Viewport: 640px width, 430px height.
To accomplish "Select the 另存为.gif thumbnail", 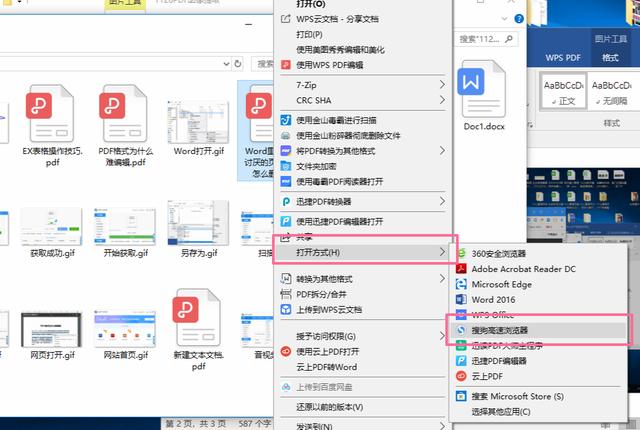I will tap(198, 223).
